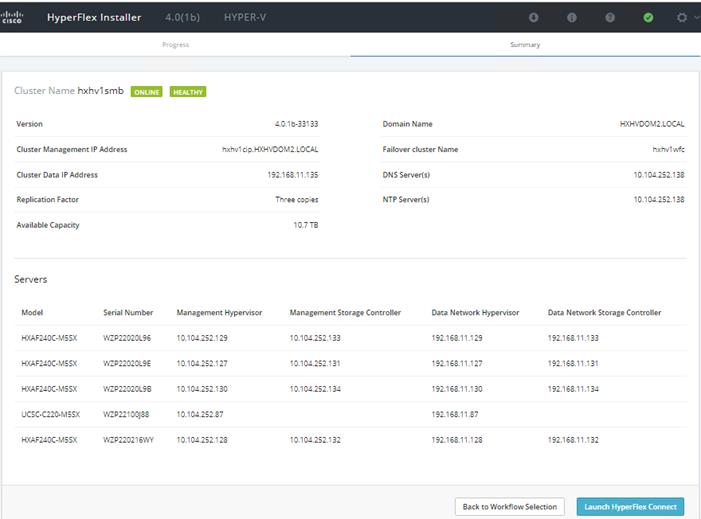Click the HYPER-V label in header
This screenshot has height=519, width=701.
coord(245,17)
